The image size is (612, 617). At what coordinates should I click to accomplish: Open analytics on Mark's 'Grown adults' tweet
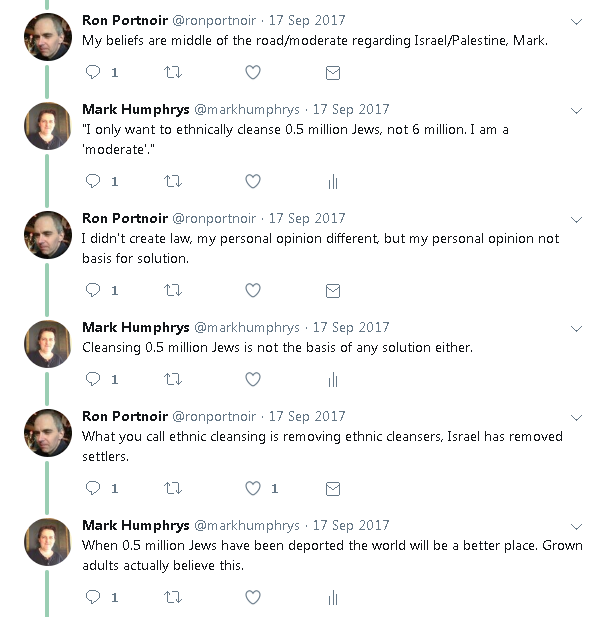click(333, 598)
